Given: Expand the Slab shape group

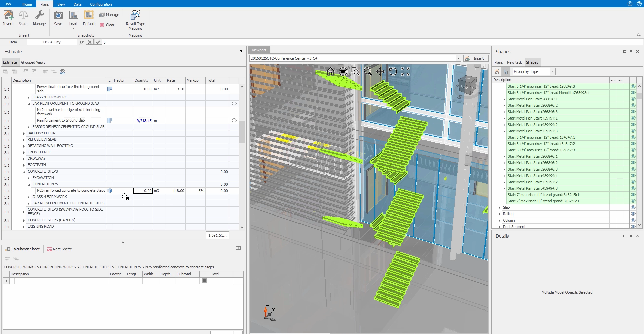Looking at the screenshot, I should point(500,208).
